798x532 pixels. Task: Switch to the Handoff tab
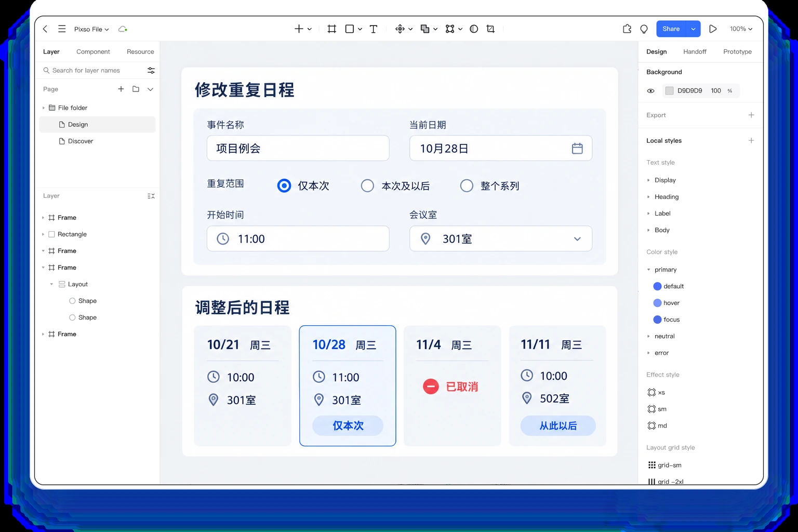(x=695, y=51)
